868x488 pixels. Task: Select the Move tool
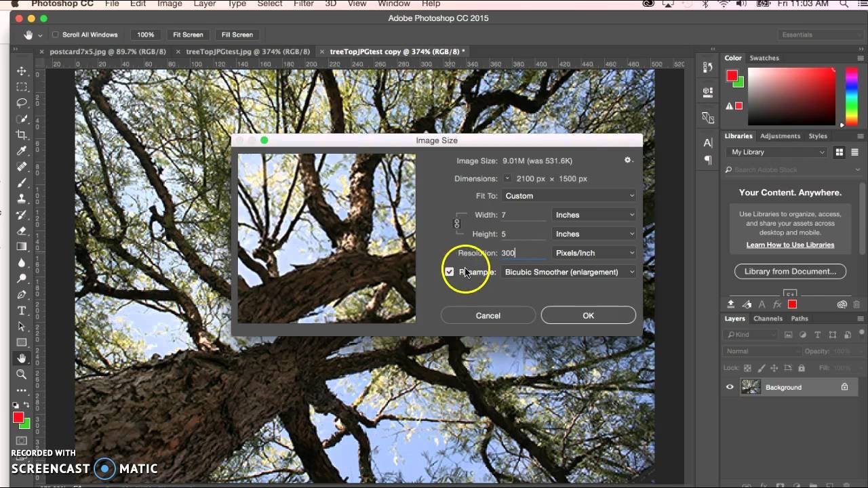tap(22, 71)
